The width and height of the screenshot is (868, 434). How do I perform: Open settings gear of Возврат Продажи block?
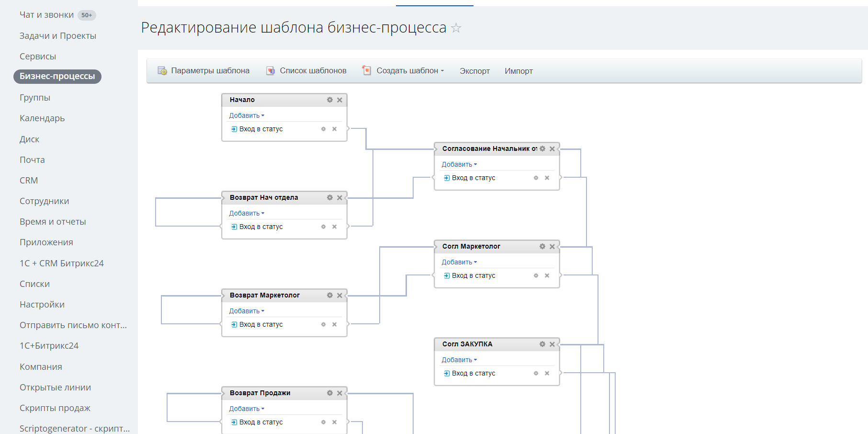click(x=330, y=393)
